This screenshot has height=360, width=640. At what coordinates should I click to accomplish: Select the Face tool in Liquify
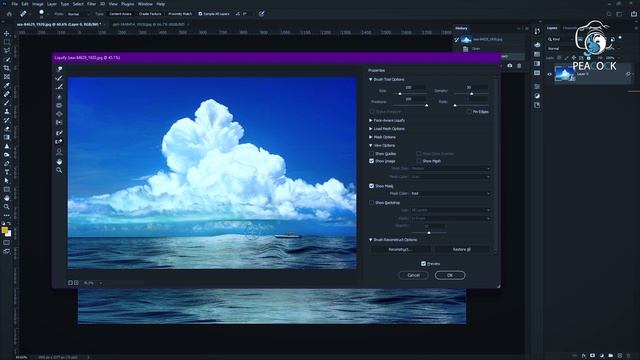point(60,152)
